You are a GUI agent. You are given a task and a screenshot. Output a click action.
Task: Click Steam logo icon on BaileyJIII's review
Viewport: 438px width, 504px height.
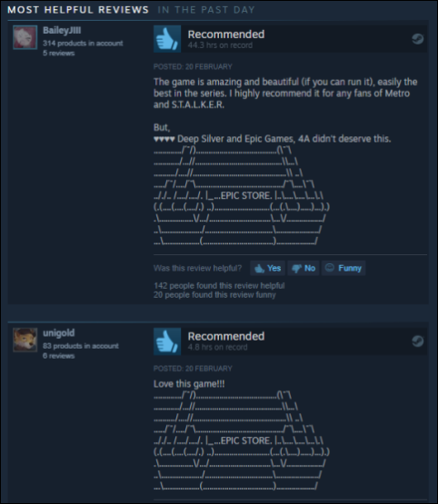(417, 39)
